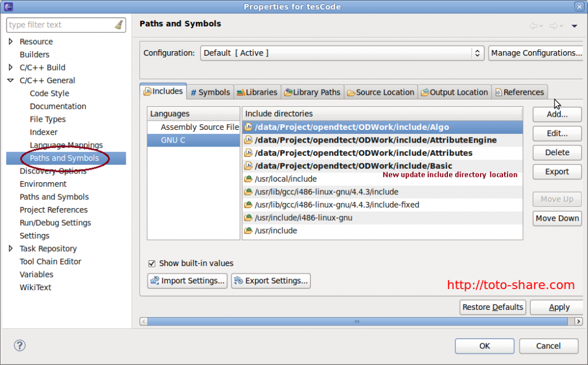
Task: Click the icon beside the Algo include path
Action: tap(249, 127)
